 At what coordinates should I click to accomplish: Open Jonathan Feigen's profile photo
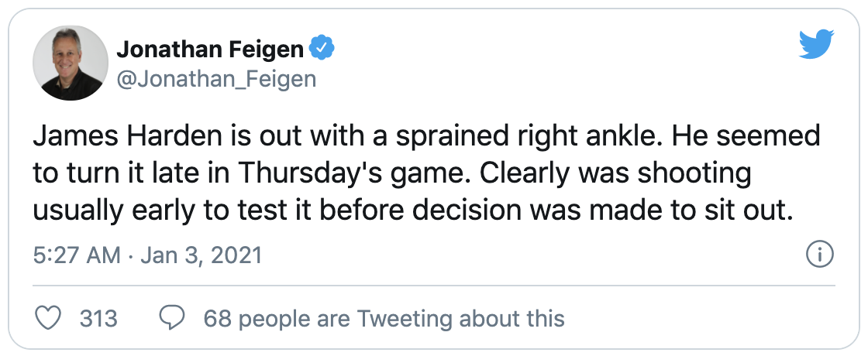pos(71,63)
